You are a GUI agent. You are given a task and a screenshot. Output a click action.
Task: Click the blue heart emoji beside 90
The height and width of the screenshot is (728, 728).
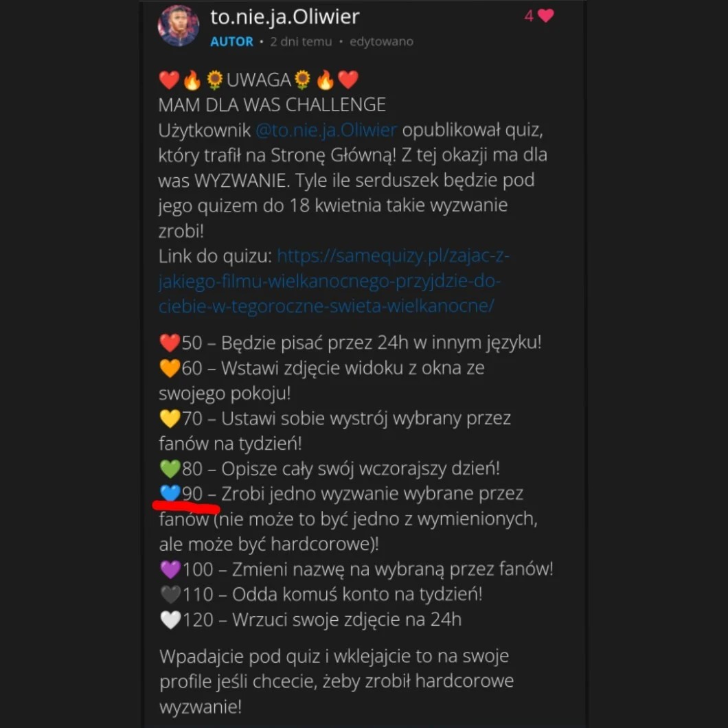169,493
